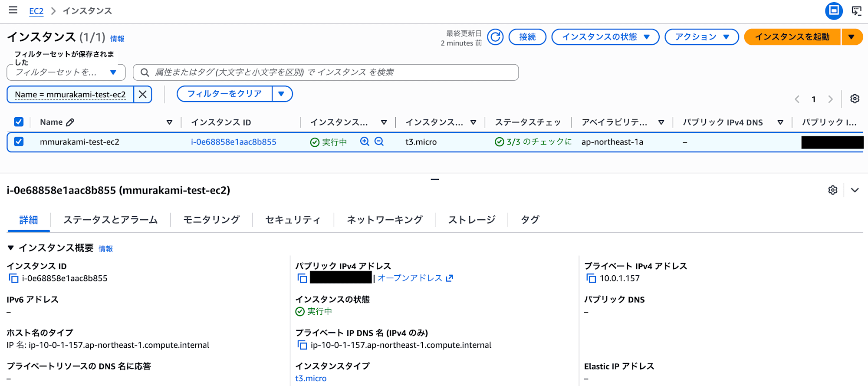Screen dimensions: 868x386
Task: Sort by the instance type column arrow
Action: point(473,122)
